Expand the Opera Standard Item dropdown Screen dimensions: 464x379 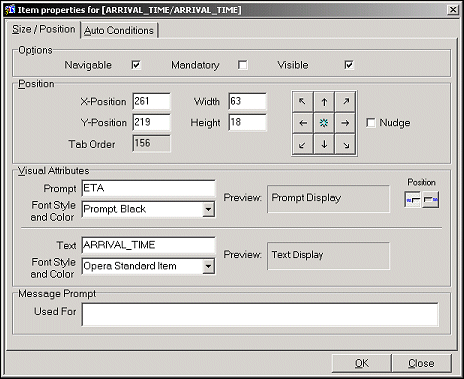(208, 266)
